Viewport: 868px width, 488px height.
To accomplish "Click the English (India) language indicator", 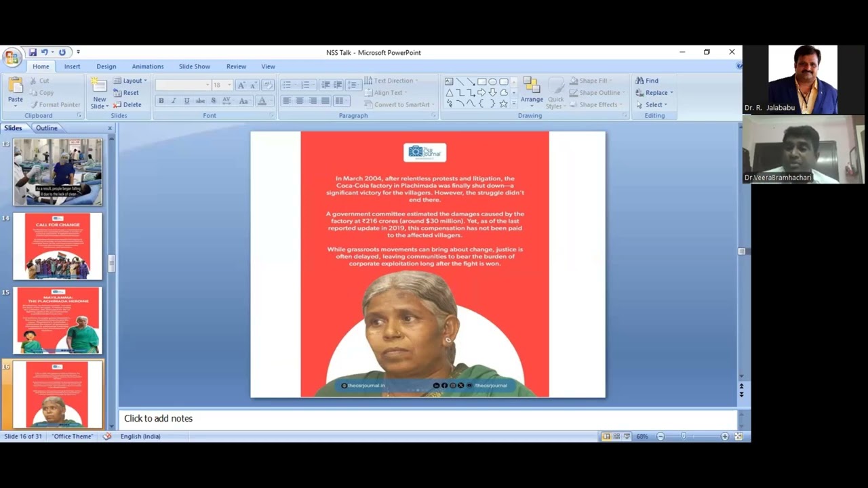I will [x=140, y=436].
